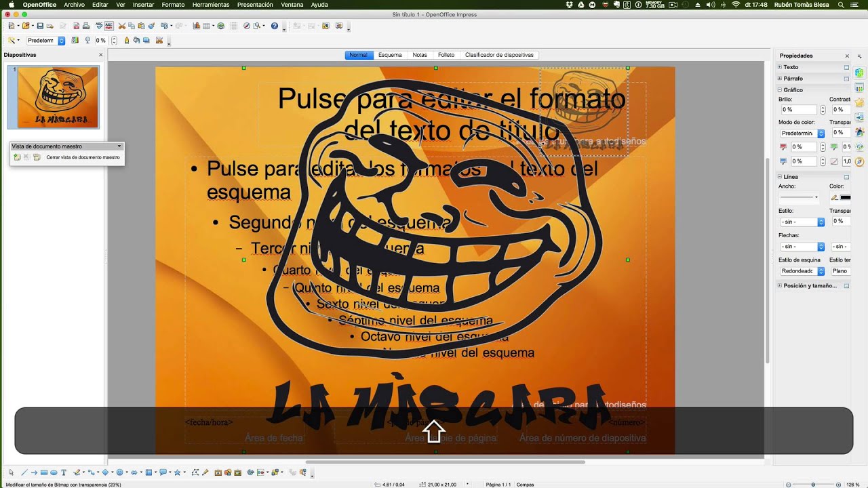868x488 pixels.
Task: Click the 128 % zoom level text
Action: click(852, 485)
